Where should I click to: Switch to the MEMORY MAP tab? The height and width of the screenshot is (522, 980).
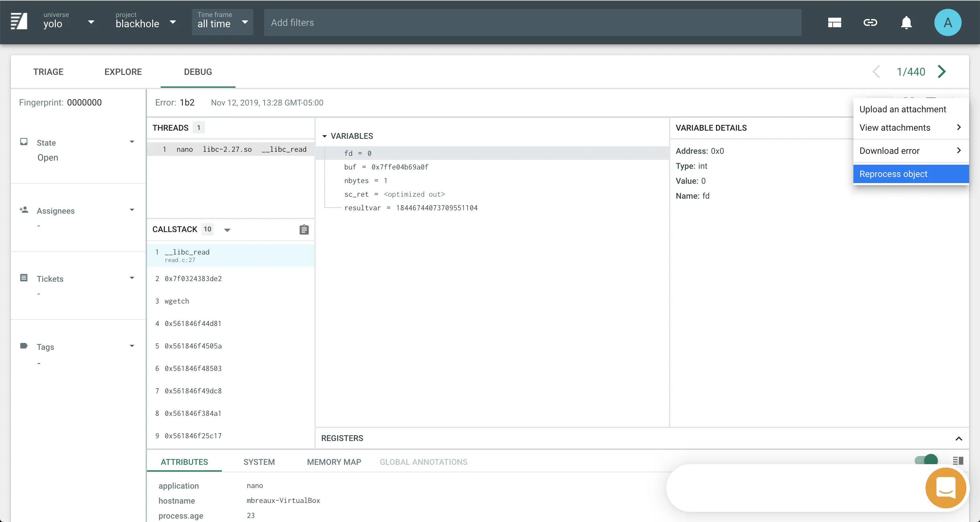point(333,462)
